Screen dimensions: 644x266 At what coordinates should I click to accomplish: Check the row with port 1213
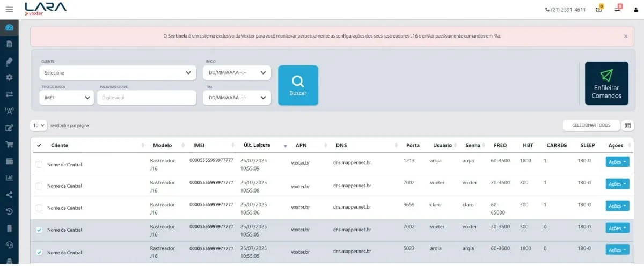pos(39,164)
